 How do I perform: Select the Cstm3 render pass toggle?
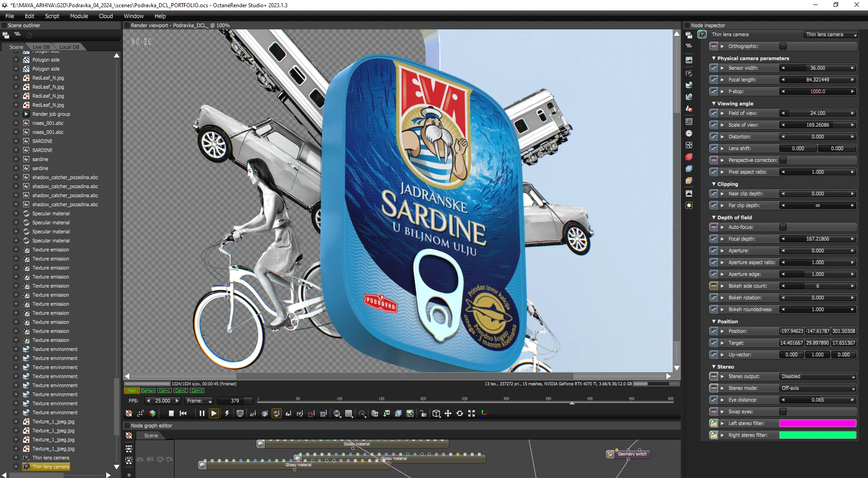pos(197,391)
